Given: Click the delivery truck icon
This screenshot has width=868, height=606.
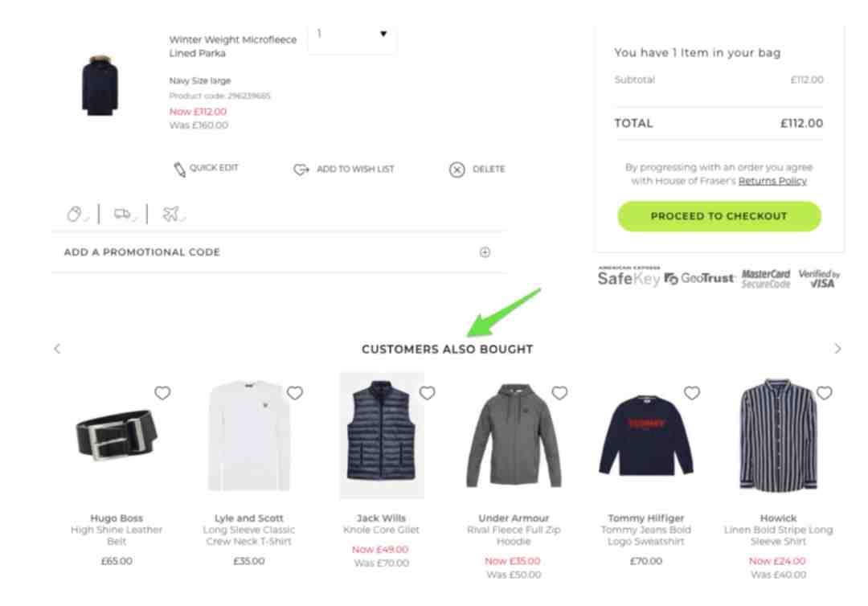Looking at the screenshot, I should (x=123, y=214).
